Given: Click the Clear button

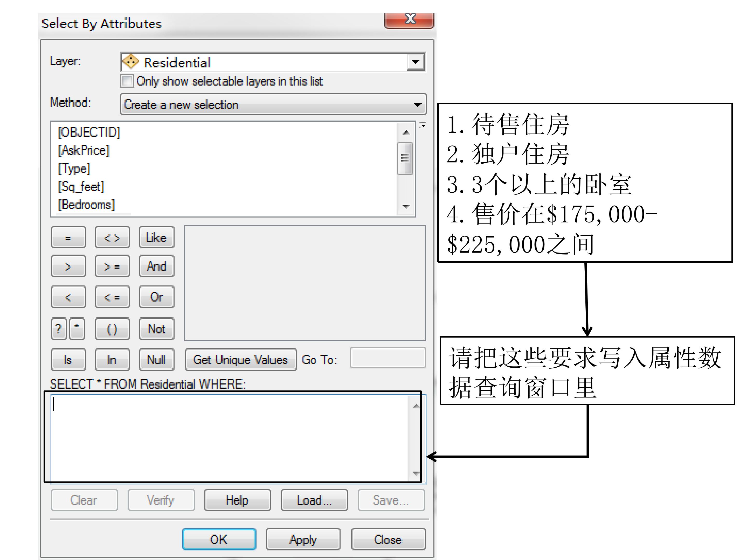Looking at the screenshot, I should pyautogui.click(x=84, y=500).
